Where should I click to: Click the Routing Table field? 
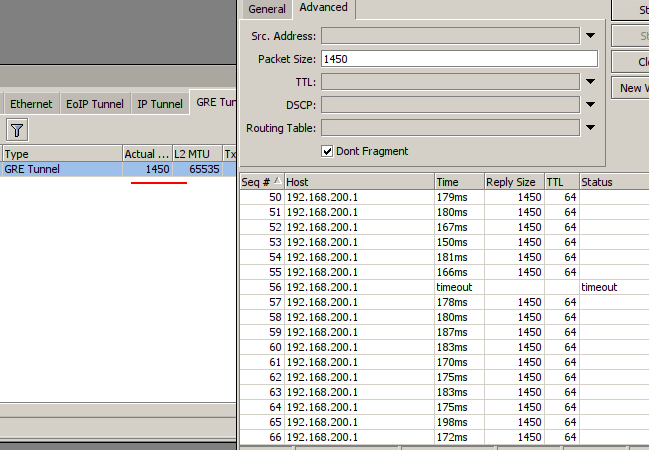[x=450, y=128]
